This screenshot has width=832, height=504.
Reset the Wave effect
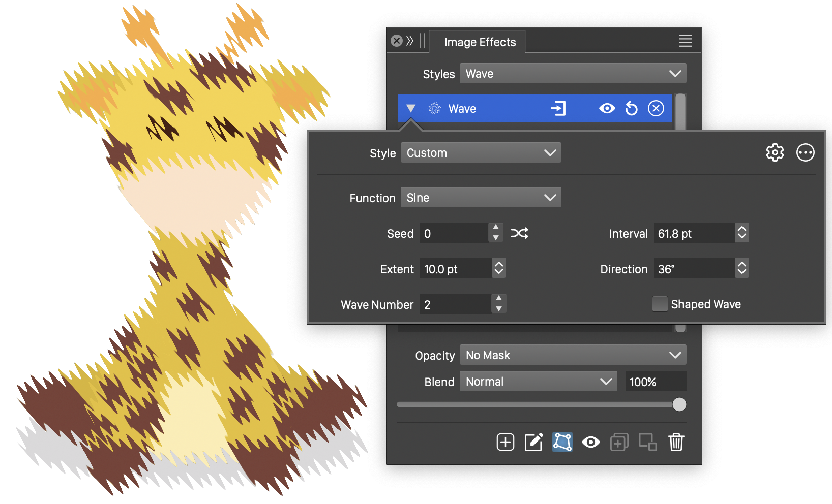click(631, 109)
